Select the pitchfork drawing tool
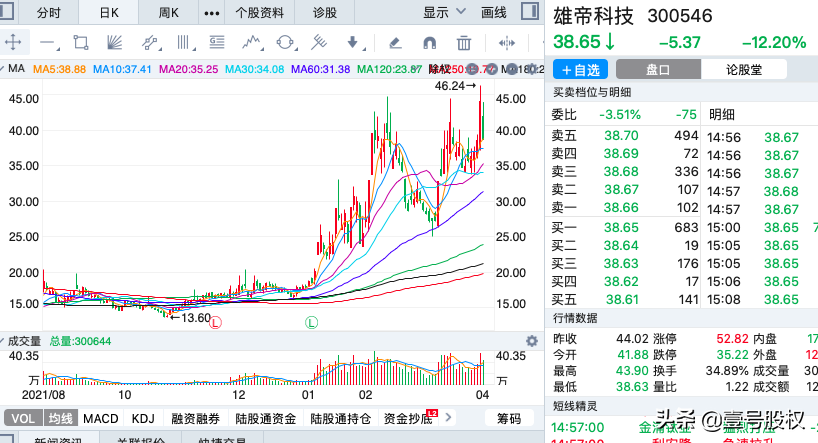 319,42
